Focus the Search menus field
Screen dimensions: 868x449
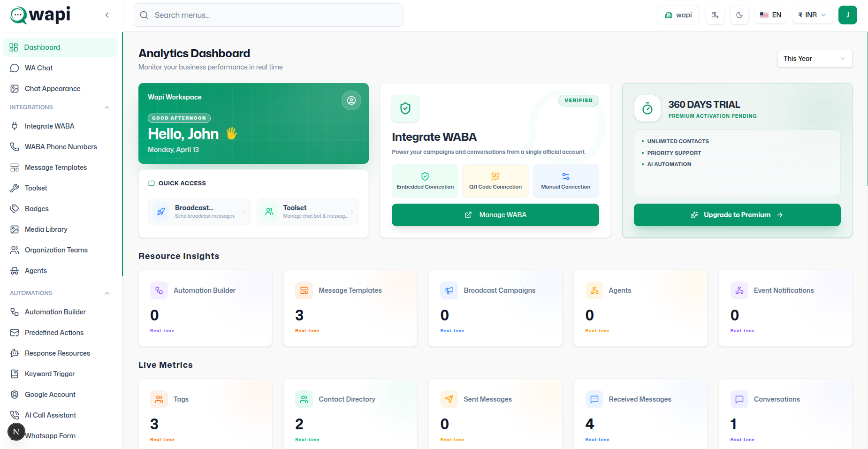pyautogui.click(x=269, y=15)
